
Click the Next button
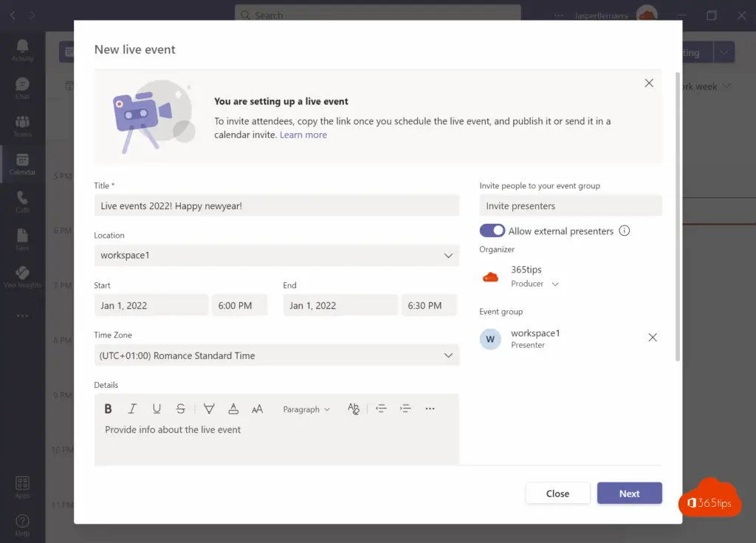[629, 494]
